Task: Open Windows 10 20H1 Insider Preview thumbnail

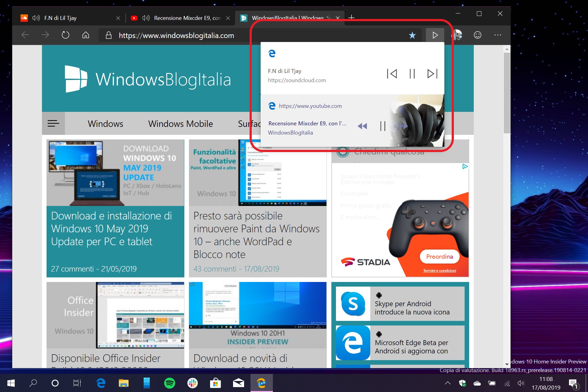Action: pyautogui.click(x=258, y=315)
